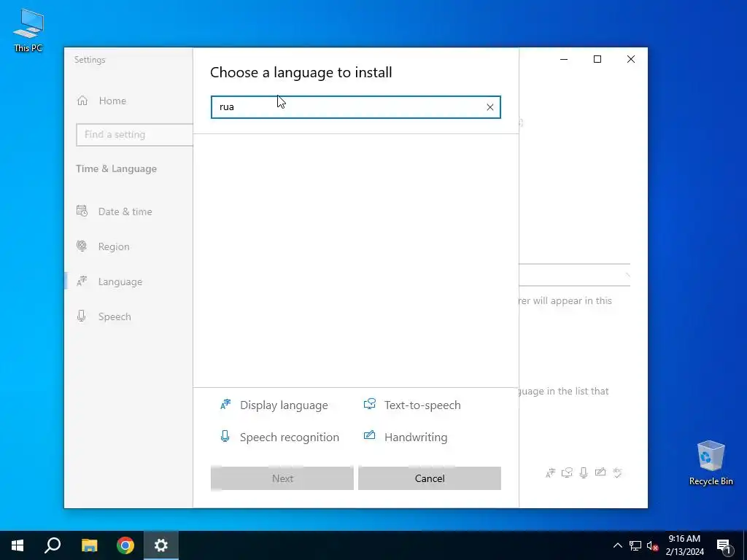Click the Display language icon in legend

(225, 405)
